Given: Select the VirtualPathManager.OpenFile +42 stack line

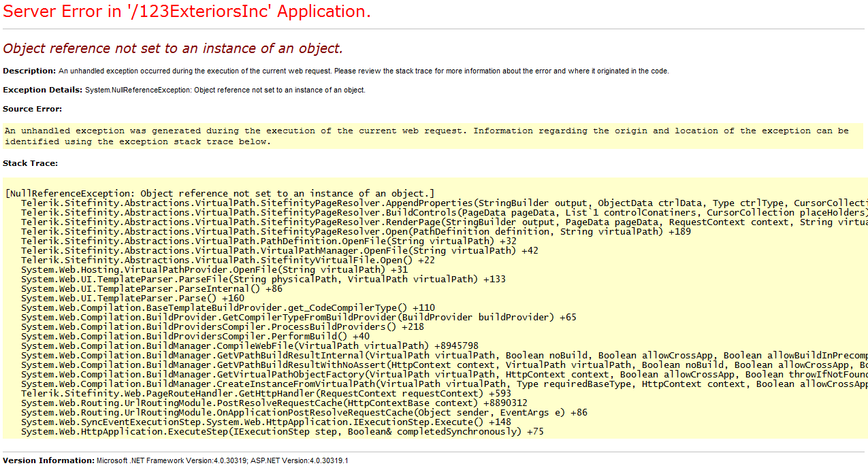Looking at the screenshot, I should click(280, 250).
